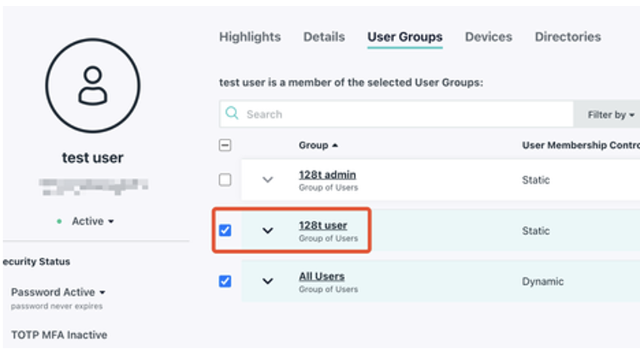644x353 pixels.
Task: Click the green Active status dot
Action: tap(60, 221)
